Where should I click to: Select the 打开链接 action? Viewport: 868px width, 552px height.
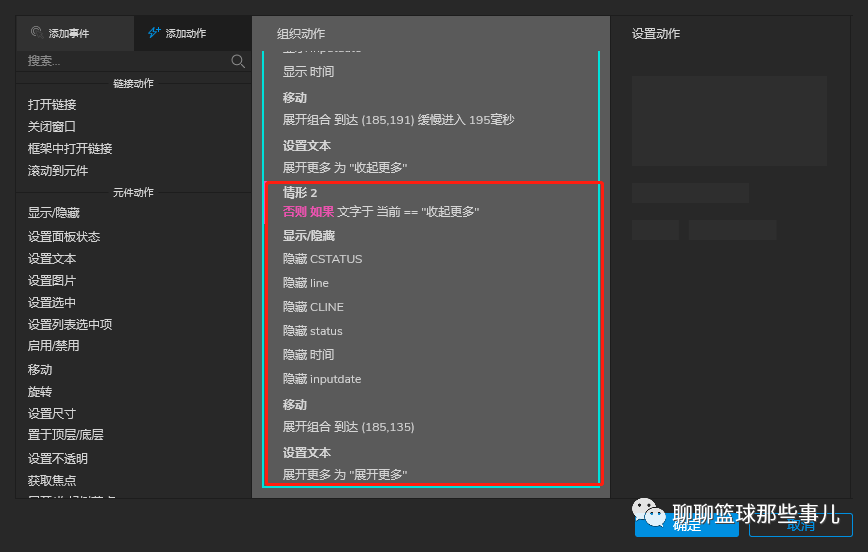pos(52,105)
